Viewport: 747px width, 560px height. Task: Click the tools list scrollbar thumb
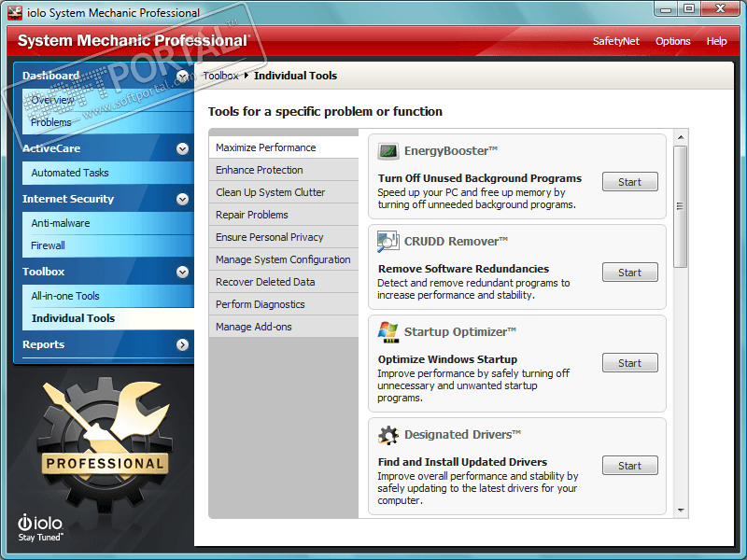681,206
